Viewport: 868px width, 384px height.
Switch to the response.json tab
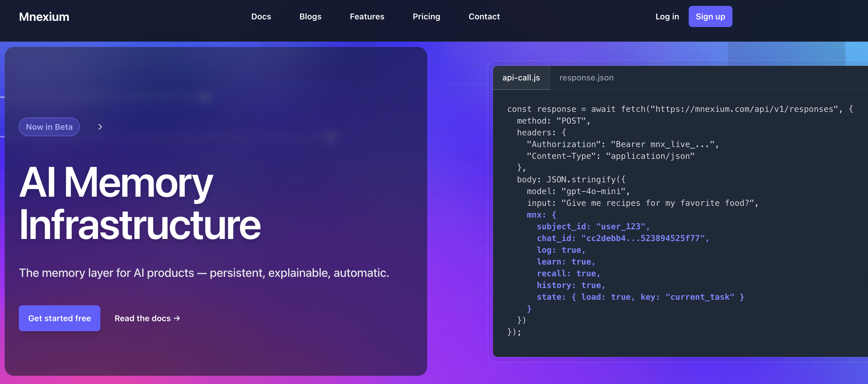click(x=586, y=78)
